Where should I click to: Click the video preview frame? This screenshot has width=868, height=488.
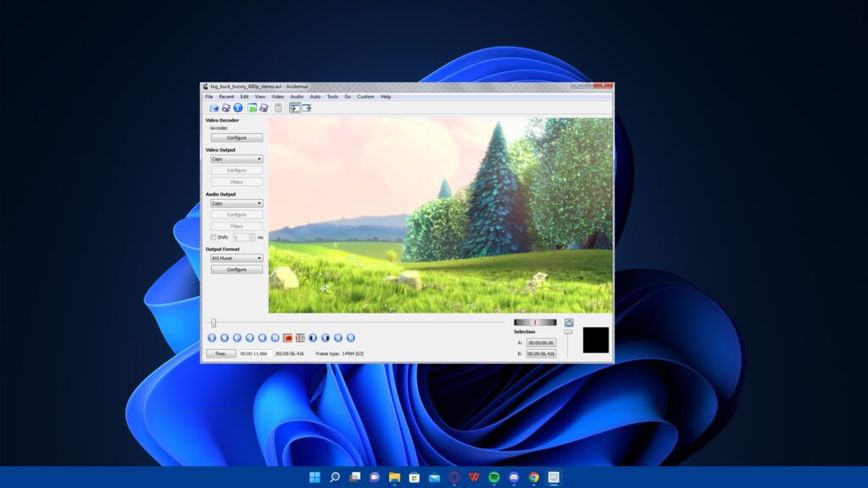441,215
